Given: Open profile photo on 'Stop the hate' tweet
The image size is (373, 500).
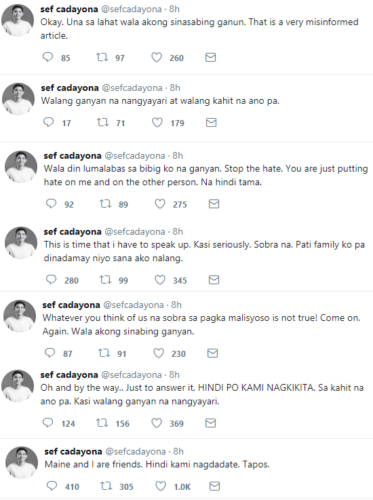Looking at the screenshot, I should click(21, 167).
